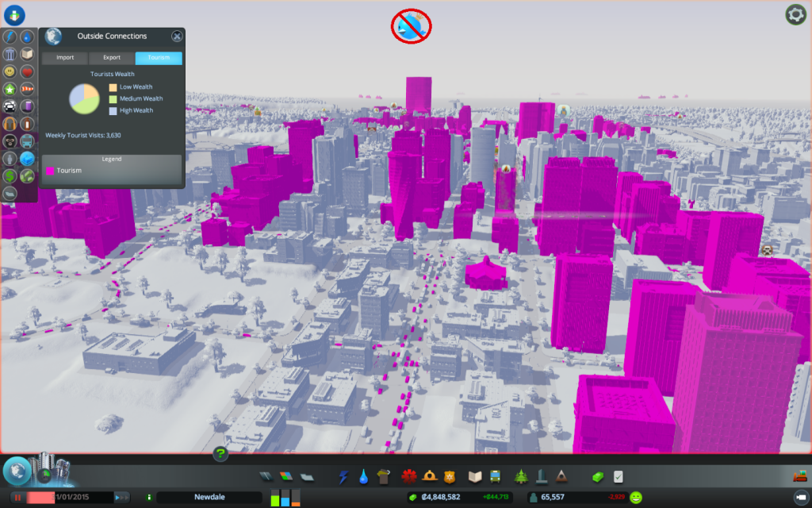Show the Education info view in the left panel

coord(27,54)
